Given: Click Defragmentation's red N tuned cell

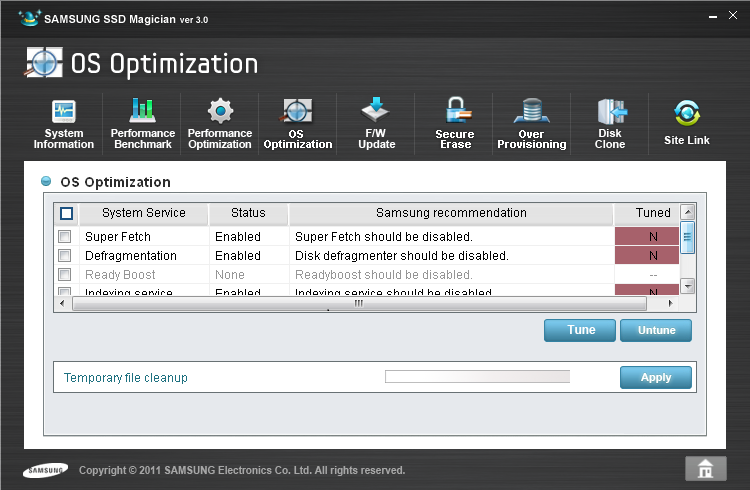Looking at the screenshot, I should point(647,256).
